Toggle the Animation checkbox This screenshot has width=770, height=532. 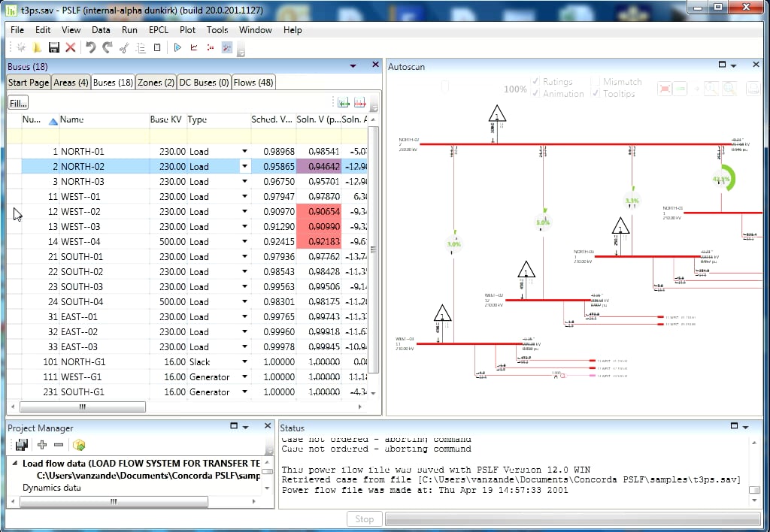click(x=535, y=93)
